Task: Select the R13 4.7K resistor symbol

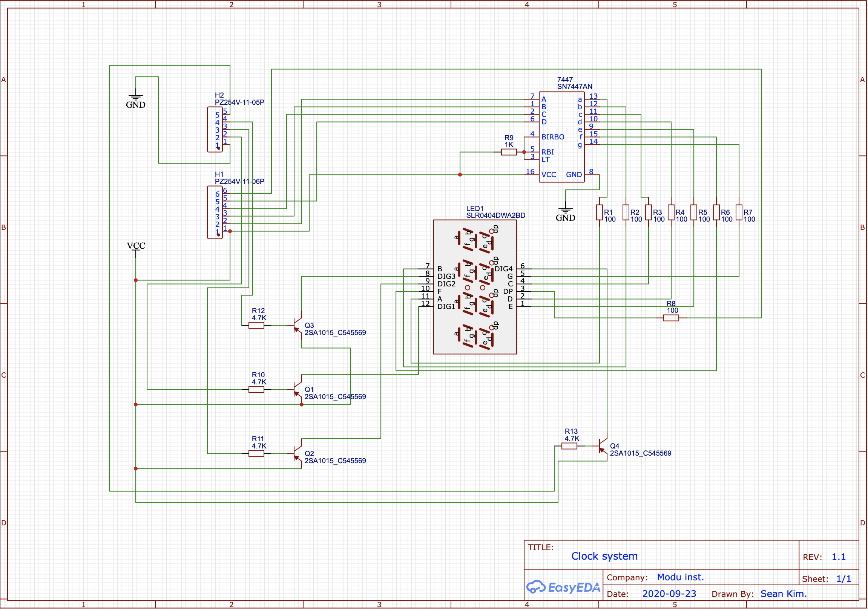Action: click(570, 447)
